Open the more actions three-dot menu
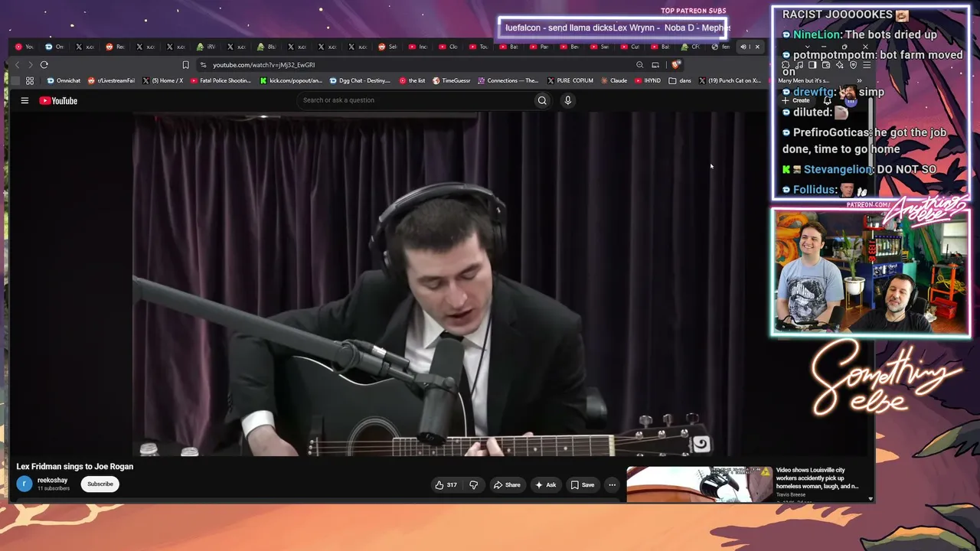The height and width of the screenshot is (551, 980). click(x=612, y=485)
